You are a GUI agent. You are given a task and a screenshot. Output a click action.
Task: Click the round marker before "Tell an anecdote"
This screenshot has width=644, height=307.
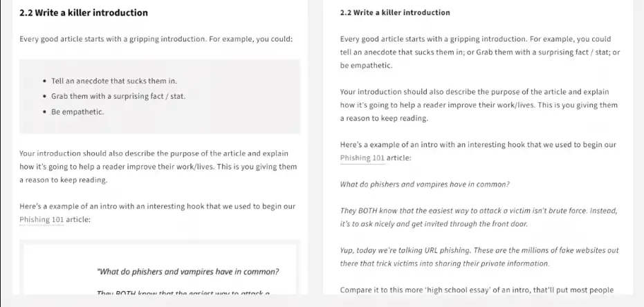[44, 81]
